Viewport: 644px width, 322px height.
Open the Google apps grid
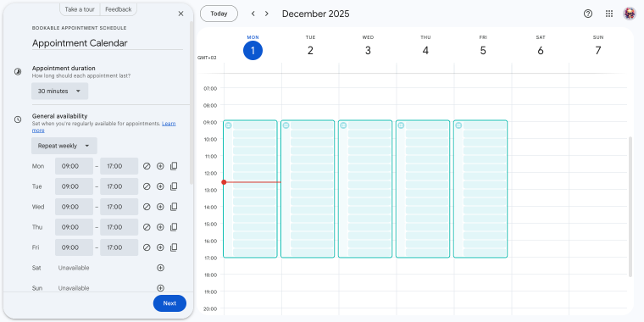(x=609, y=14)
